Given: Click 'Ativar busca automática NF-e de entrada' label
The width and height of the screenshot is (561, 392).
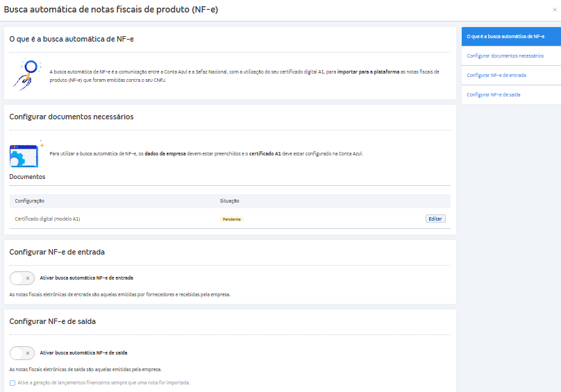Looking at the screenshot, I should pyautogui.click(x=87, y=278).
